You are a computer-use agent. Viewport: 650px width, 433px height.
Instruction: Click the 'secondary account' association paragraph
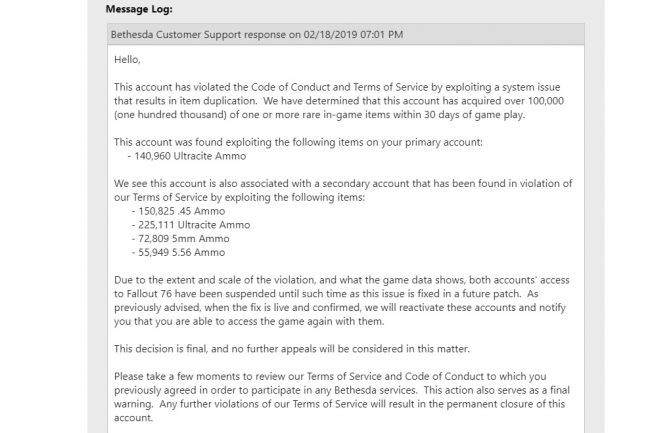tap(343, 190)
